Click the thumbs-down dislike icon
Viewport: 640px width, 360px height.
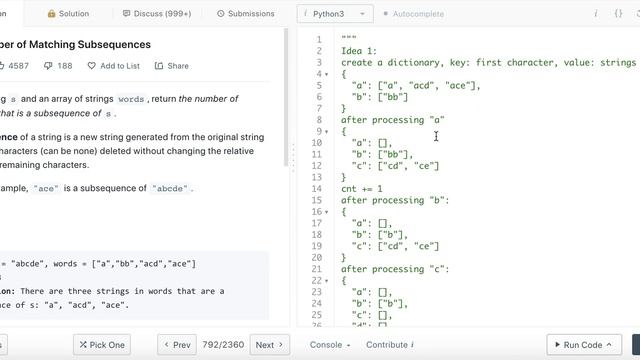[x=48, y=66]
